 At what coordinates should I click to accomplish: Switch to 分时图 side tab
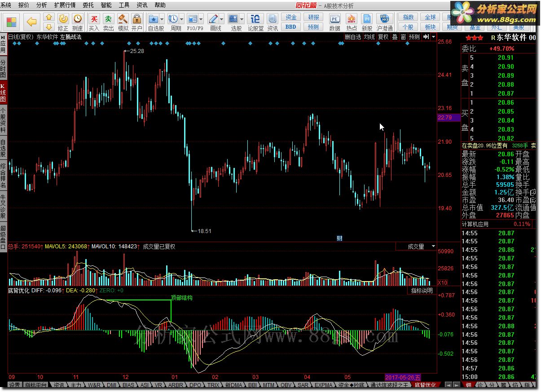point(3,68)
